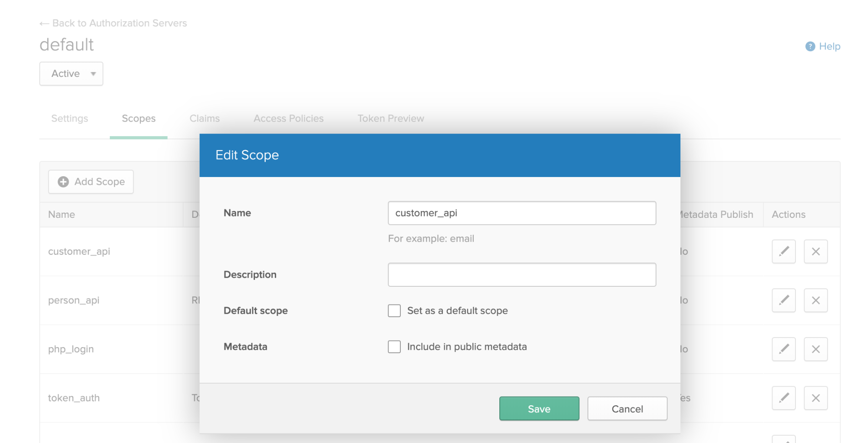Open the Claims tab
This screenshot has width=868, height=443.
[205, 118]
